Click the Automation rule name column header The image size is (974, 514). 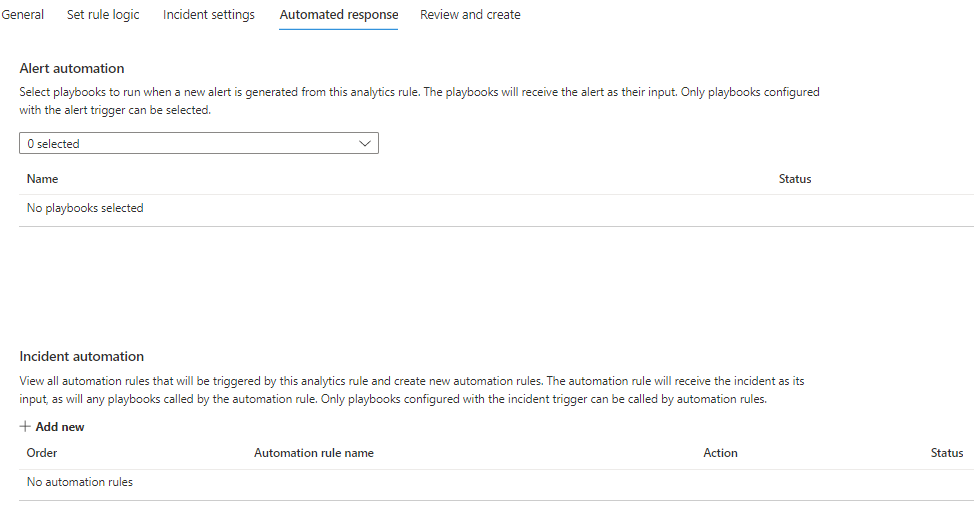[x=314, y=453]
